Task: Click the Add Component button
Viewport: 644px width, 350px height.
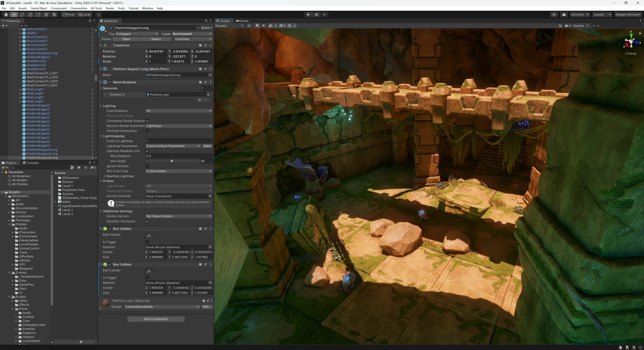Action: 156,319
